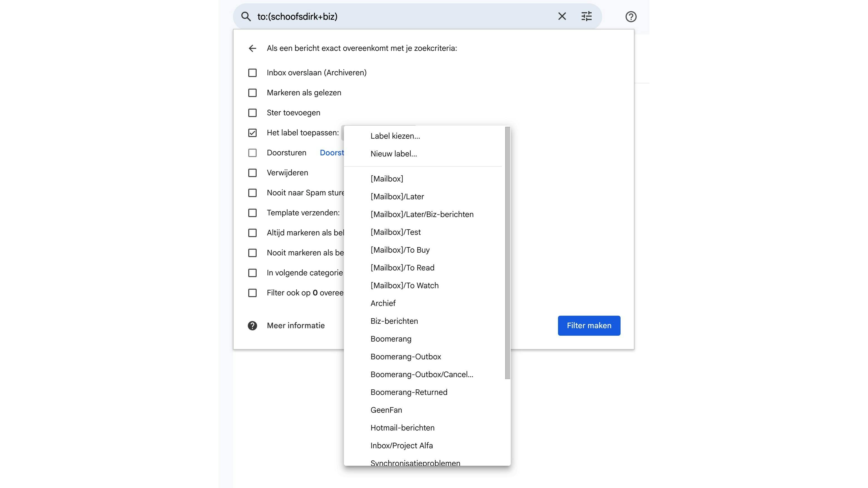Uncheck Het label toepassen checkbox

point(252,133)
